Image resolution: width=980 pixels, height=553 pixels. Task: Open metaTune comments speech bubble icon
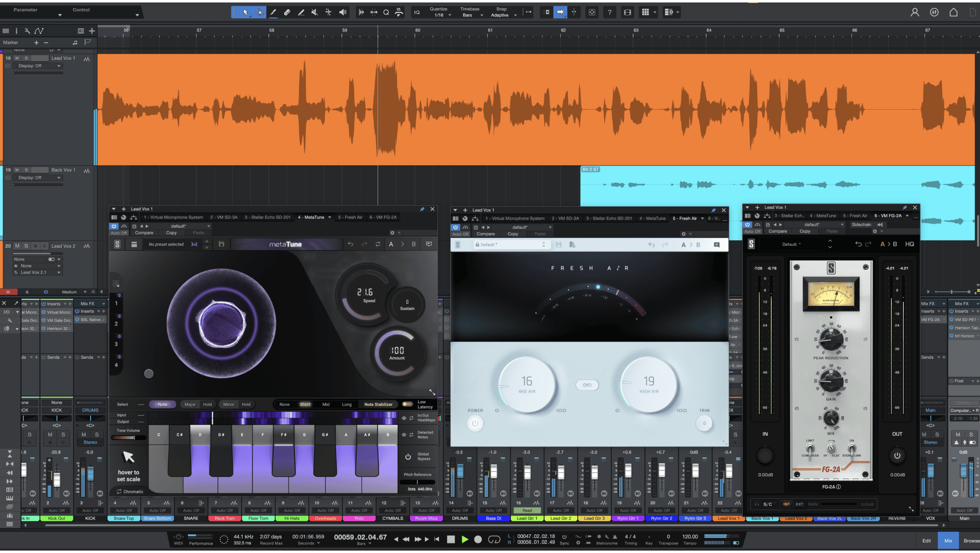429,244
